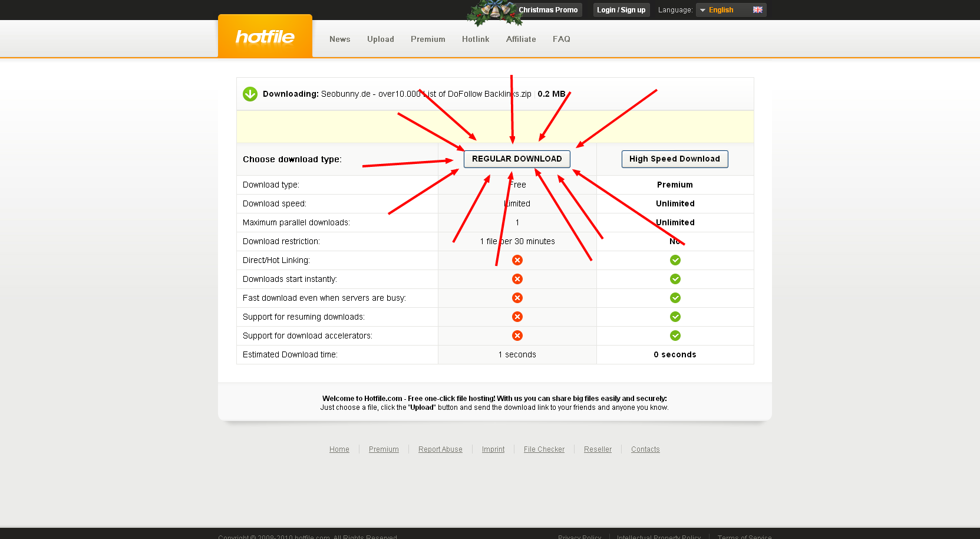Click the High Speed Download button
980x539 pixels.
click(675, 159)
